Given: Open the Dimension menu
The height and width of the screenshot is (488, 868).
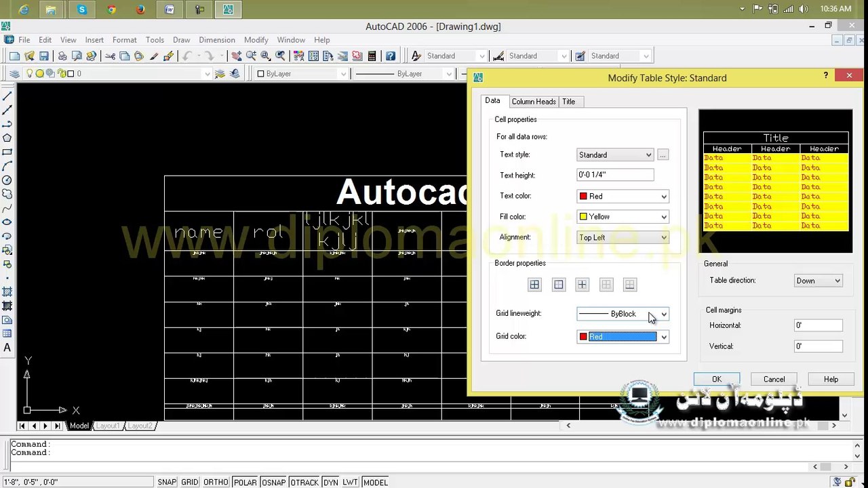Looking at the screenshot, I should [217, 40].
